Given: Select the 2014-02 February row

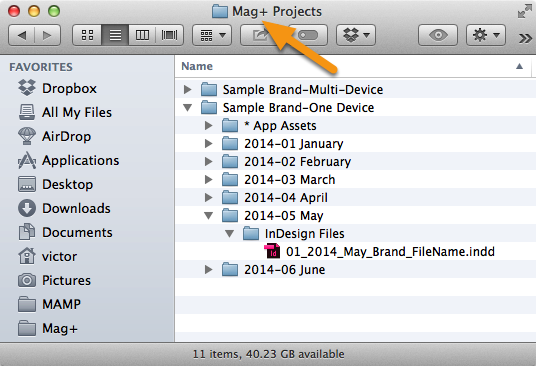Looking at the screenshot, I should (356, 161).
